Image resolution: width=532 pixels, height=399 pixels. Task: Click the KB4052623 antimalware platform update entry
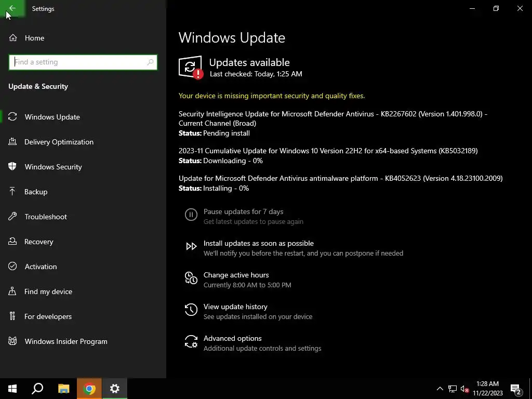[341, 178]
